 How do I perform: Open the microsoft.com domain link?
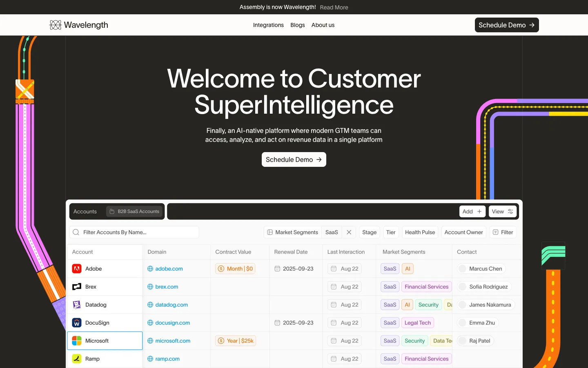tap(173, 341)
